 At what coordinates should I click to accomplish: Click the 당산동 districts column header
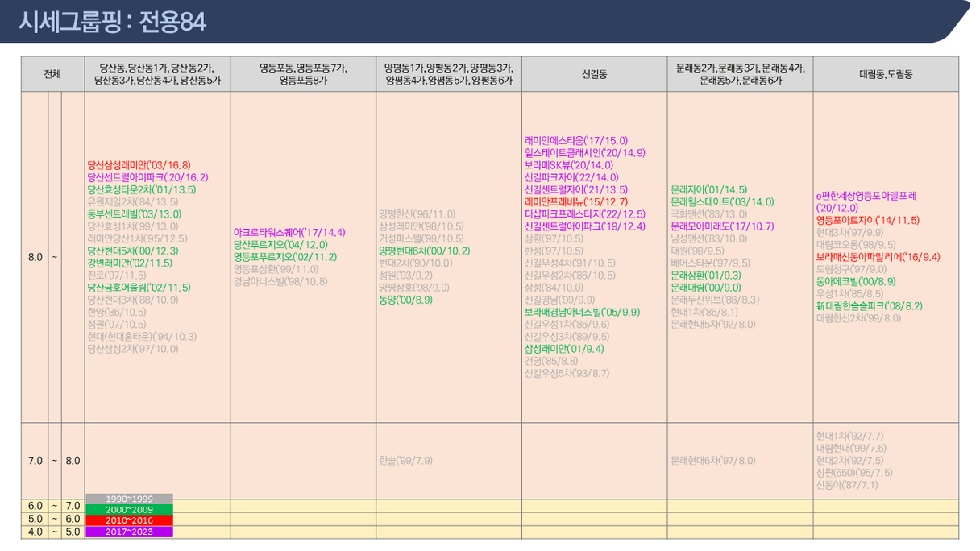pos(157,74)
